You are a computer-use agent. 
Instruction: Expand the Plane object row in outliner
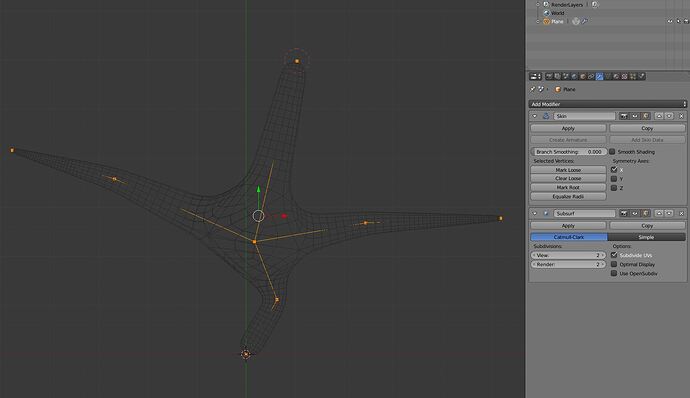[x=538, y=22]
